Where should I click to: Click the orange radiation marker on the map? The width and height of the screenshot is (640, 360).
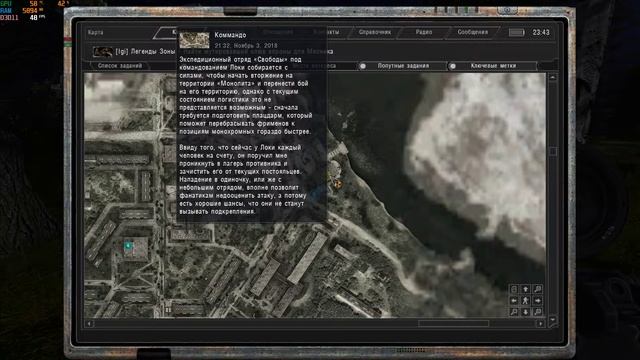pos(338,184)
